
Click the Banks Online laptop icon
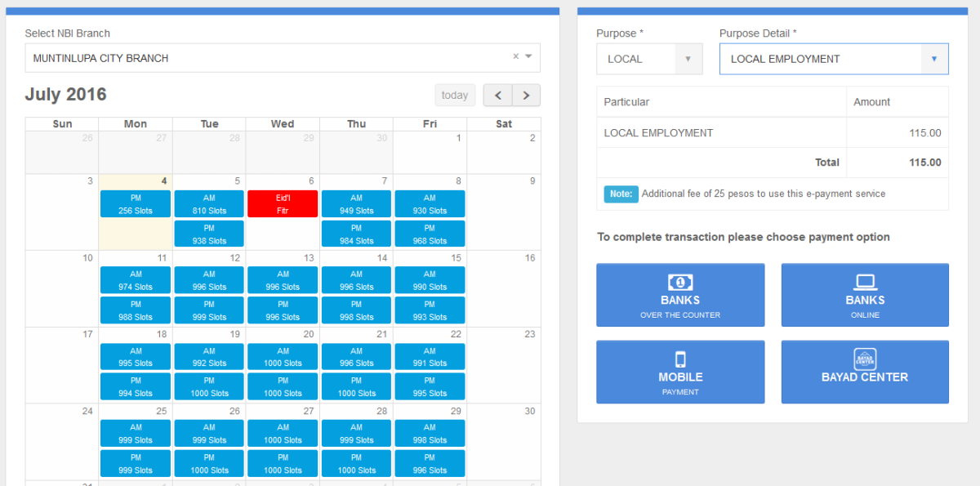[865, 282]
